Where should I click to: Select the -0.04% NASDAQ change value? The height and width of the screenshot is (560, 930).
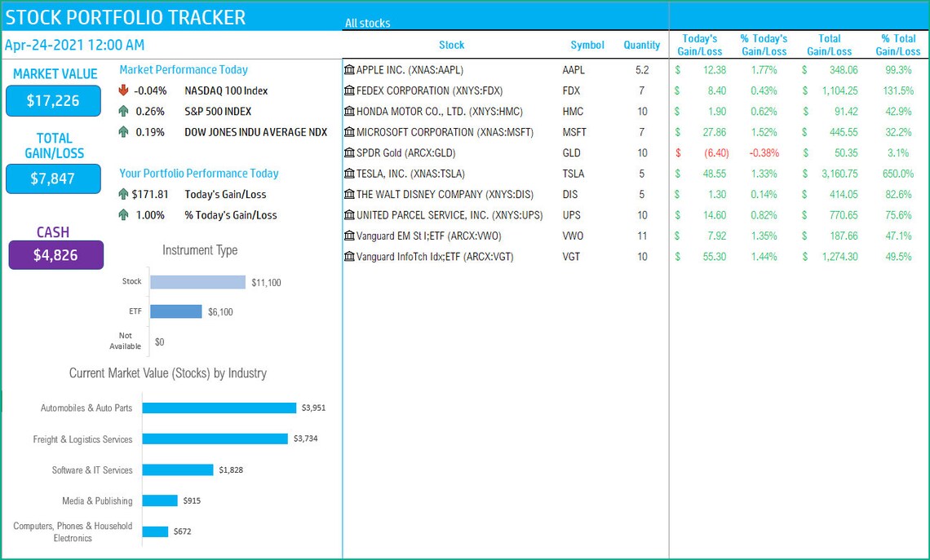pyautogui.click(x=151, y=90)
